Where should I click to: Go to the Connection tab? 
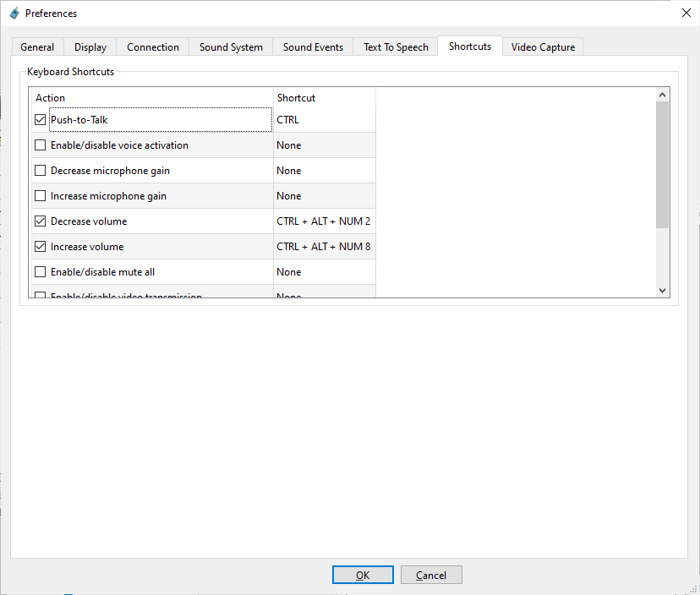click(153, 47)
